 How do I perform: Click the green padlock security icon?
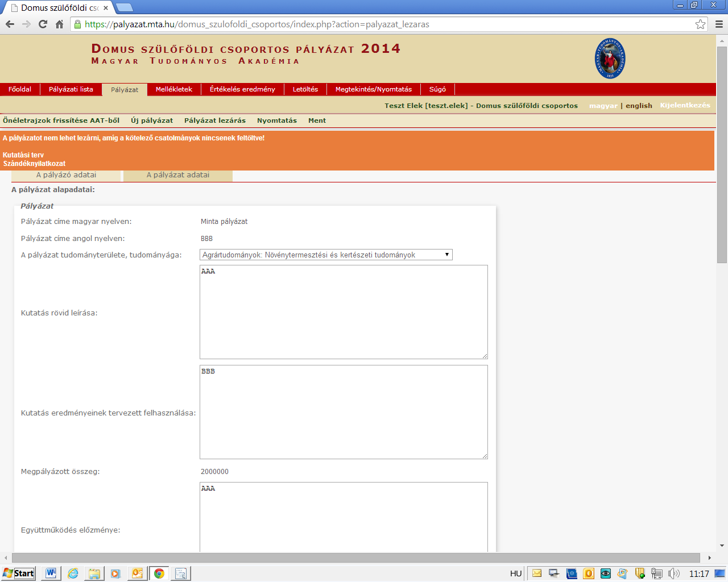(78, 24)
